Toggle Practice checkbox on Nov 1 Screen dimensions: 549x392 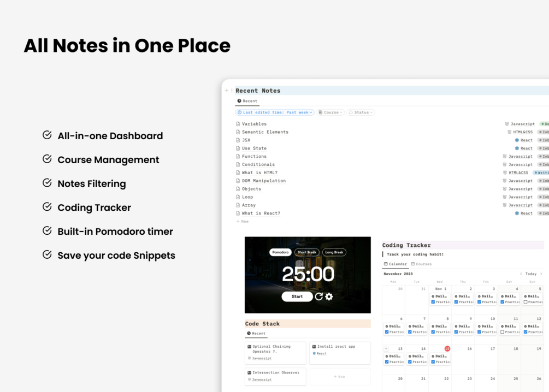pos(433,302)
